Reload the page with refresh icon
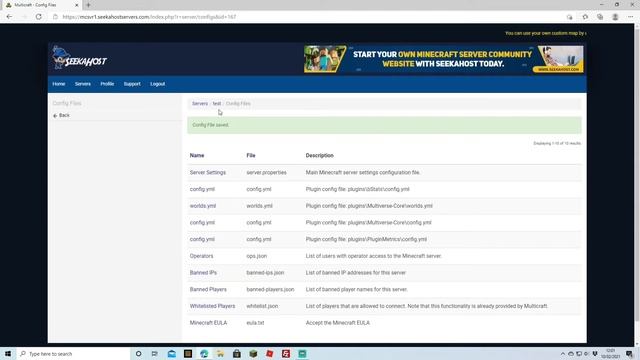The width and height of the screenshot is (640, 360). (38, 17)
